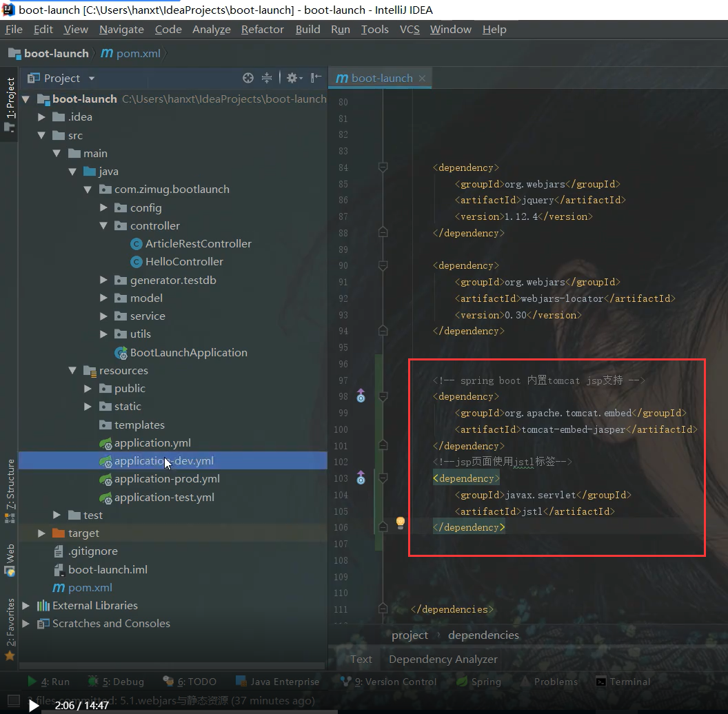This screenshot has width=728, height=714.
Task: Open the Favorites tool window sidebar button
Action: pos(10,629)
